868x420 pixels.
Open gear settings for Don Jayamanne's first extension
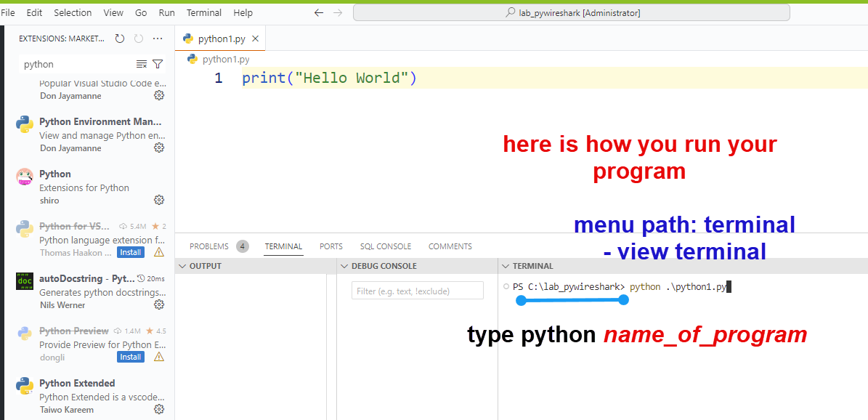(159, 95)
